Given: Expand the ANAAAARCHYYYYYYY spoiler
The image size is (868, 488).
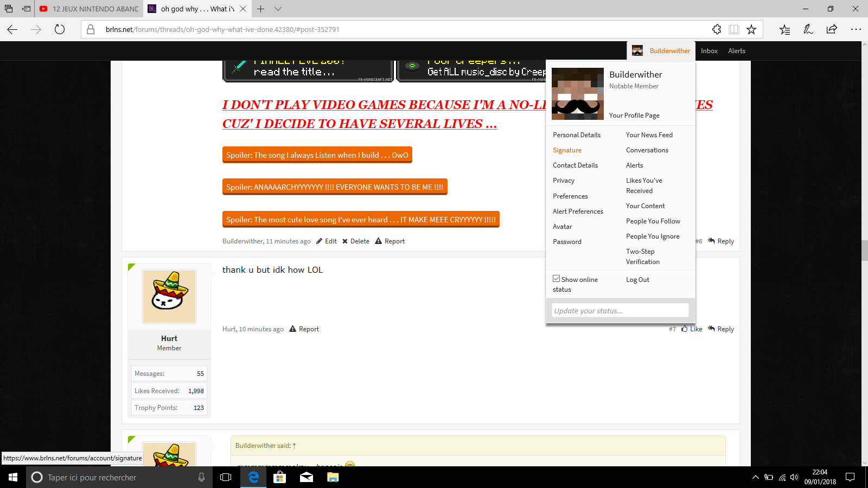Looking at the screenshot, I should (x=335, y=187).
